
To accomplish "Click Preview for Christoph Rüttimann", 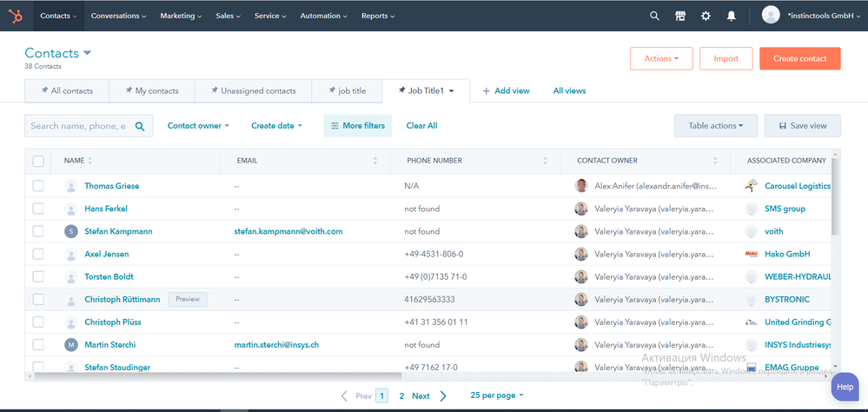I will 188,299.
